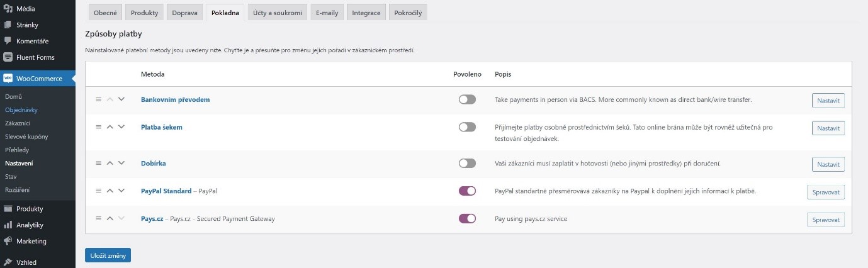Click drag handle icon for Bankovním převodem
Screen dimensions: 868x268
click(x=98, y=99)
